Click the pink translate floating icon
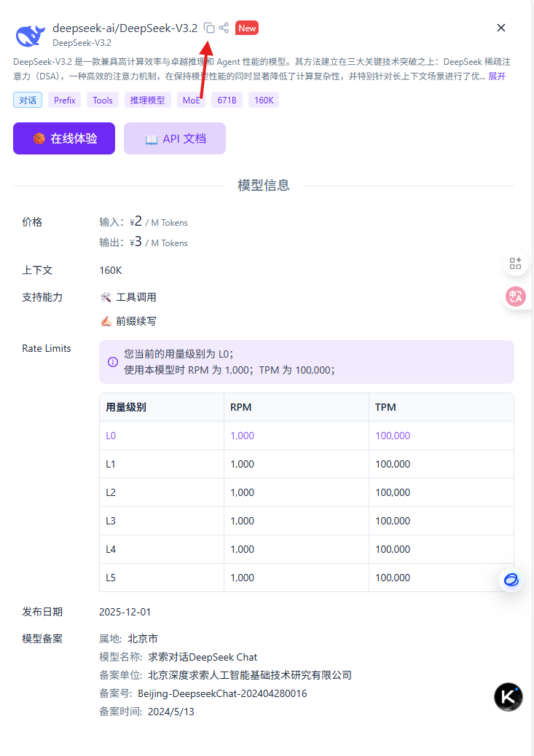The width and height of the screenshot is (534, 756). tap(516, 297)
